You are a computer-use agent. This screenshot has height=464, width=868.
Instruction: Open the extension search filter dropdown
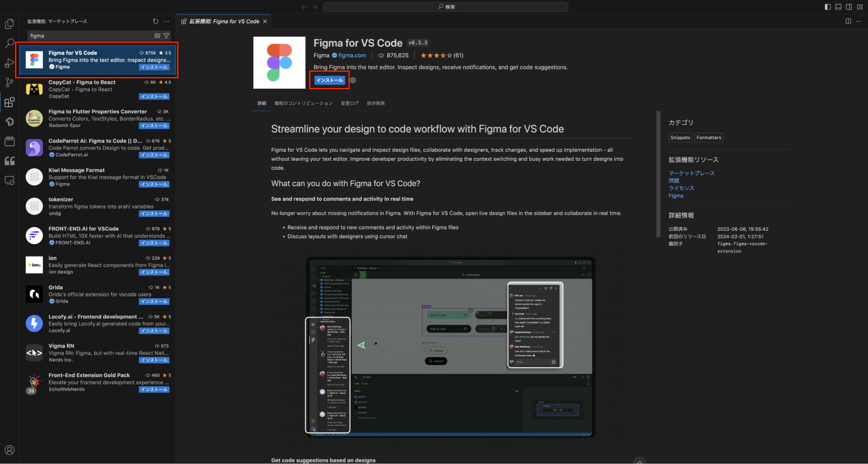[166, 36]
